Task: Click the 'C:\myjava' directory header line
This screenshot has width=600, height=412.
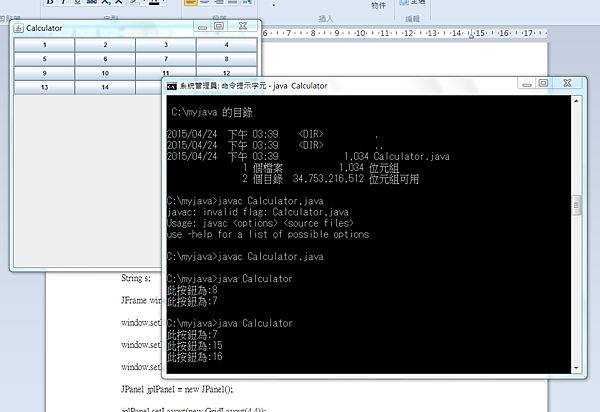Action: pos(212,112)
